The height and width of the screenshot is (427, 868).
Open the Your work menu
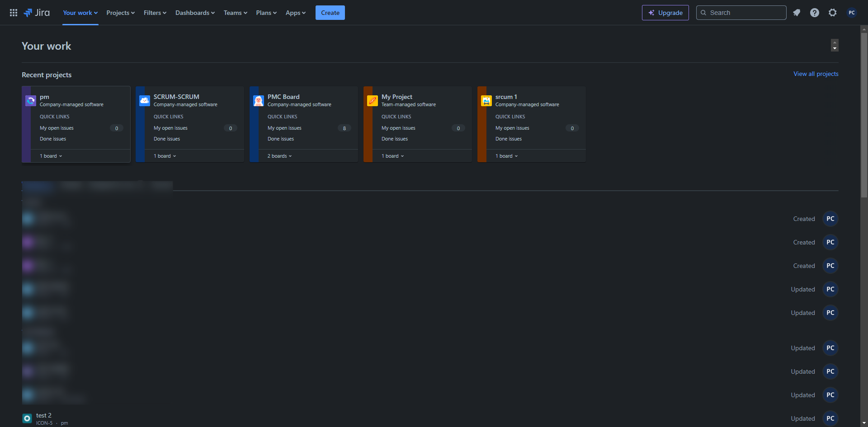coord(80,13)
